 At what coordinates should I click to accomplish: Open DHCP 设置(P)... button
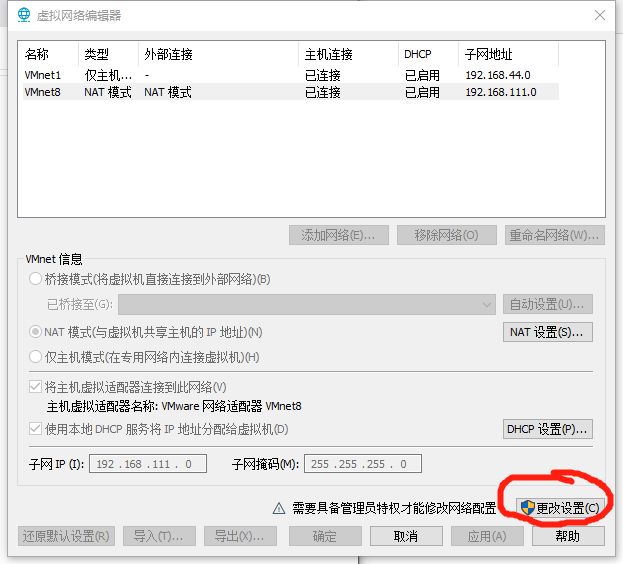coord(548,429)
